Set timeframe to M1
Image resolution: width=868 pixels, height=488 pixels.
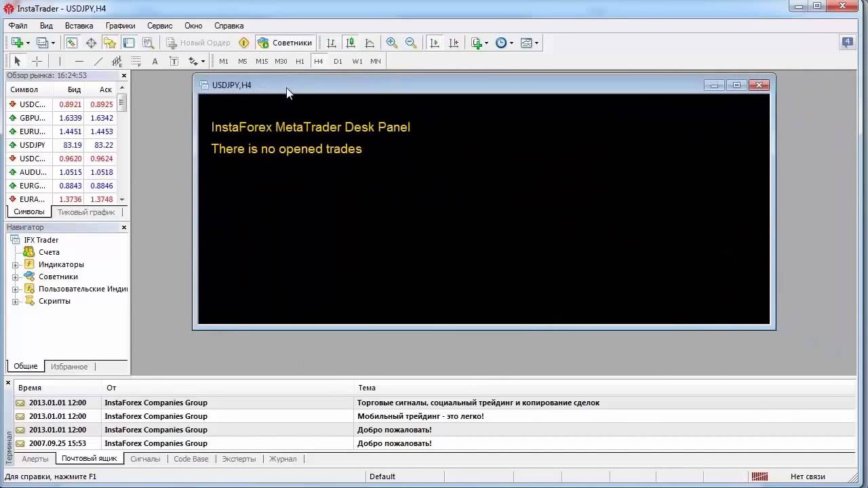(224, 61)
